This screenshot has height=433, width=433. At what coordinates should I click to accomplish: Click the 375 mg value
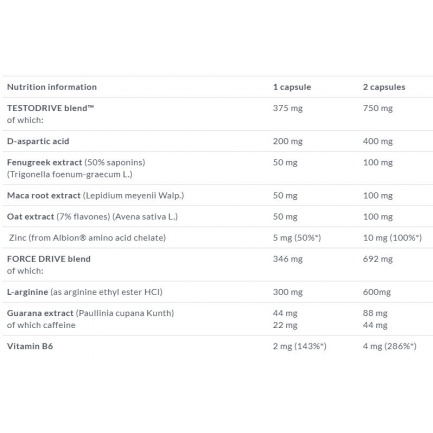[x=288, y=108]
